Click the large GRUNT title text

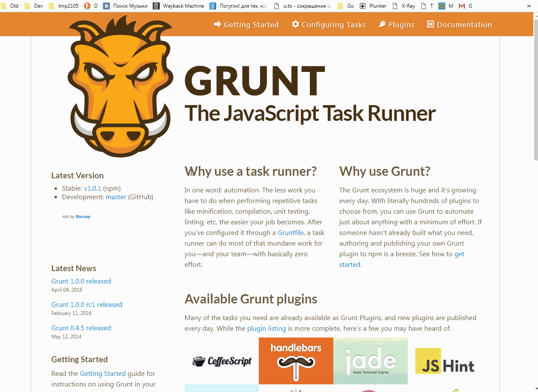pyautogui.click(x=255, y=80)
